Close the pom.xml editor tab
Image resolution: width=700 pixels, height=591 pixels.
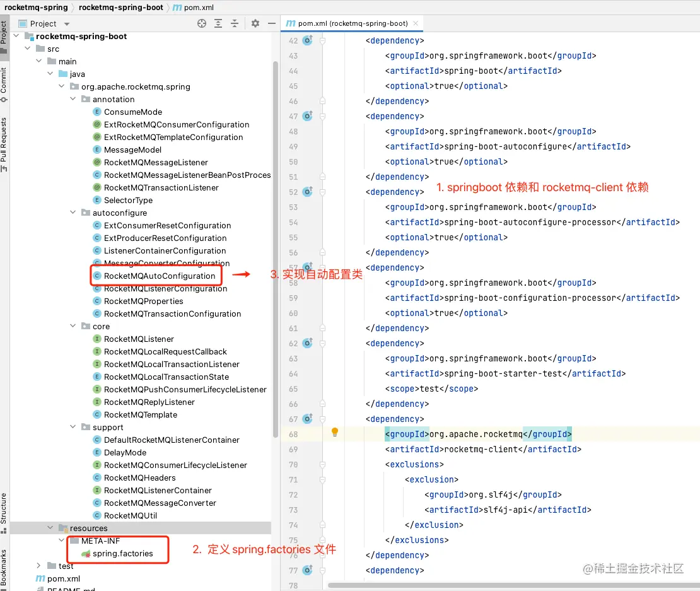click(416, 23)
